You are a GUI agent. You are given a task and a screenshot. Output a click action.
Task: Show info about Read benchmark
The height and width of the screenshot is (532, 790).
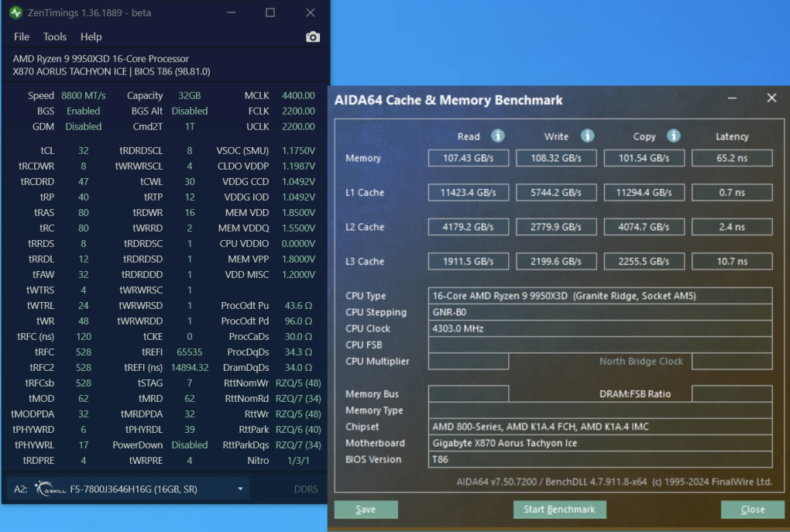click(x=498, y=136)
